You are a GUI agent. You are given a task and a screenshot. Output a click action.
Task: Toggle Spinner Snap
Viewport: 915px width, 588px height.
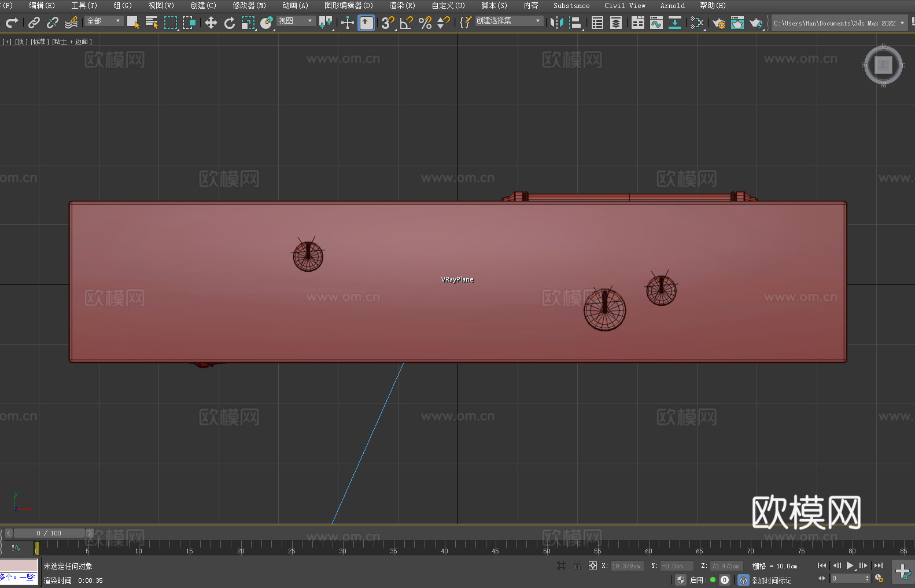click(x=444, y=23)
